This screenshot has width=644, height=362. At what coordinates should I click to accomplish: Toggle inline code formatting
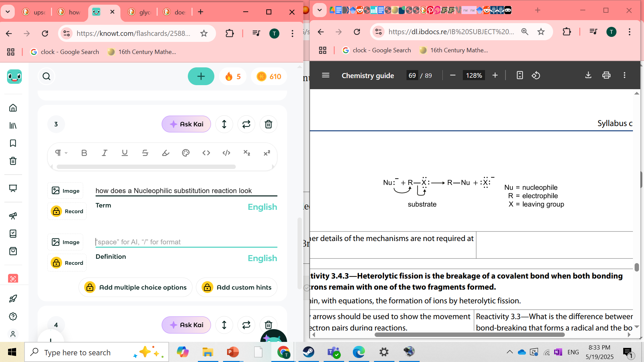[x=206, y=153]
